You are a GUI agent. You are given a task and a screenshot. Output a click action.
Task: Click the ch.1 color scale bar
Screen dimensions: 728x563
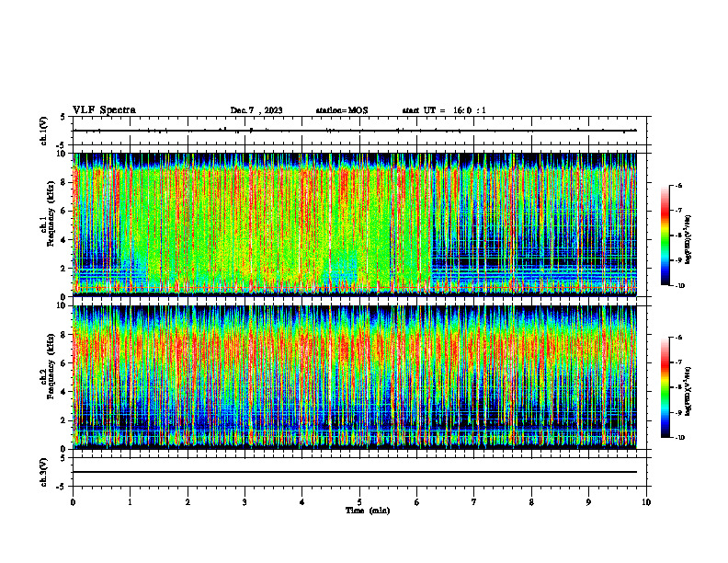[665, 236]
